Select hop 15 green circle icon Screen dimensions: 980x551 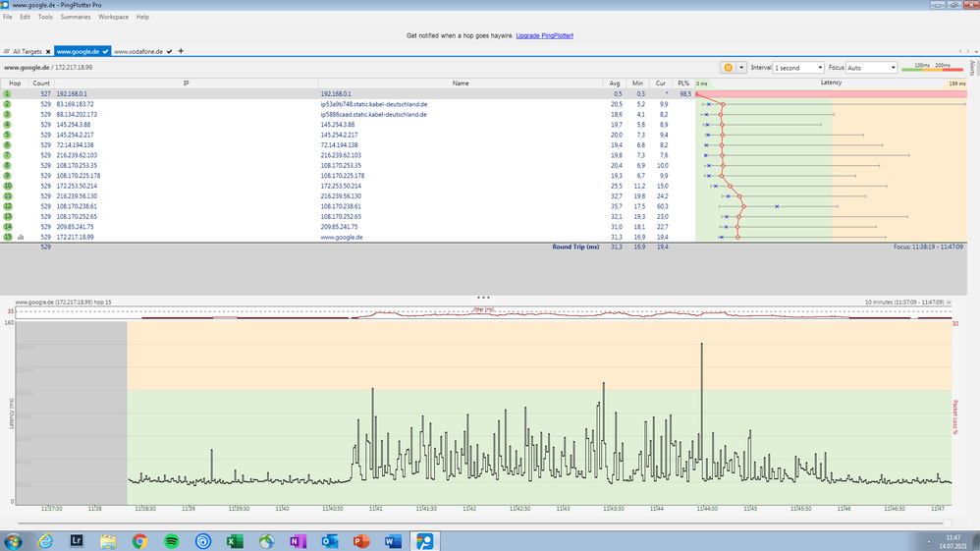[x=8, y=237]
